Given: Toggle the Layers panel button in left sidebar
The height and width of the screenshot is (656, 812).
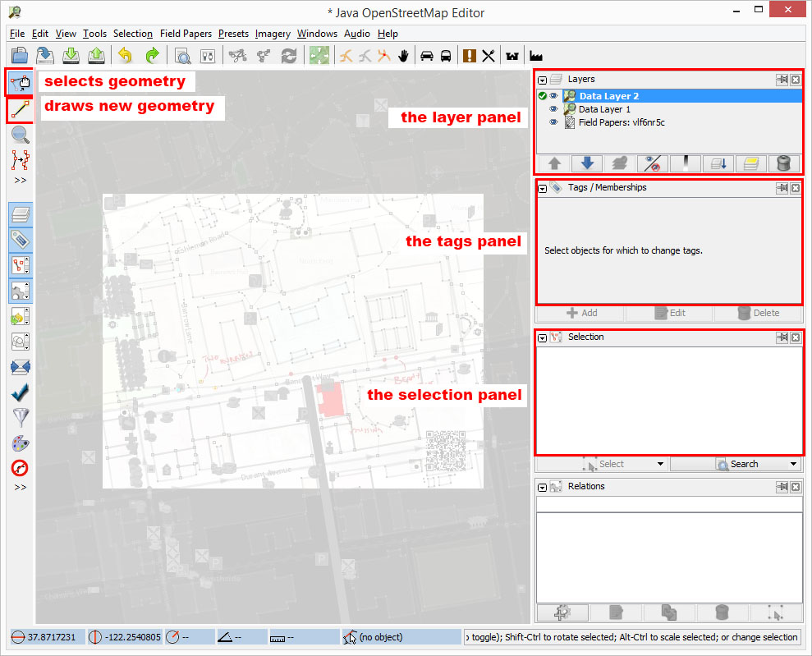Looking at the screenshot, I should coord(21,214).
